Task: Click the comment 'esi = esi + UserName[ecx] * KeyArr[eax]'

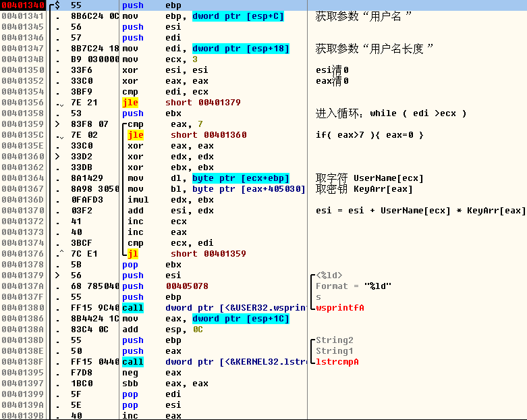Action: pyautogui.click(x=420, y=211)
